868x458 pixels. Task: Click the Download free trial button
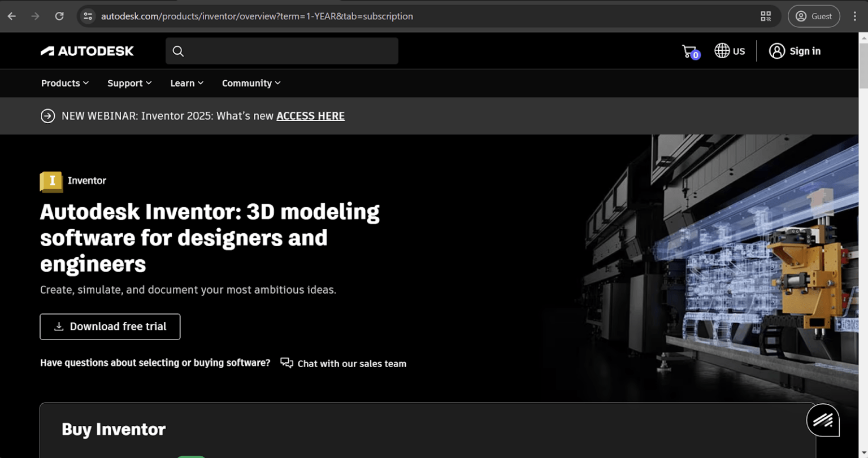coord(110,326)
